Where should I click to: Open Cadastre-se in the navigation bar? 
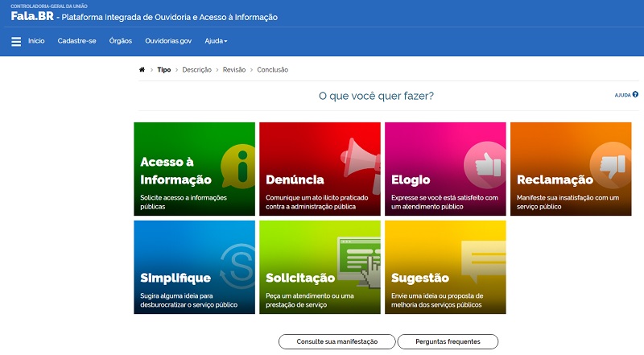76,41
